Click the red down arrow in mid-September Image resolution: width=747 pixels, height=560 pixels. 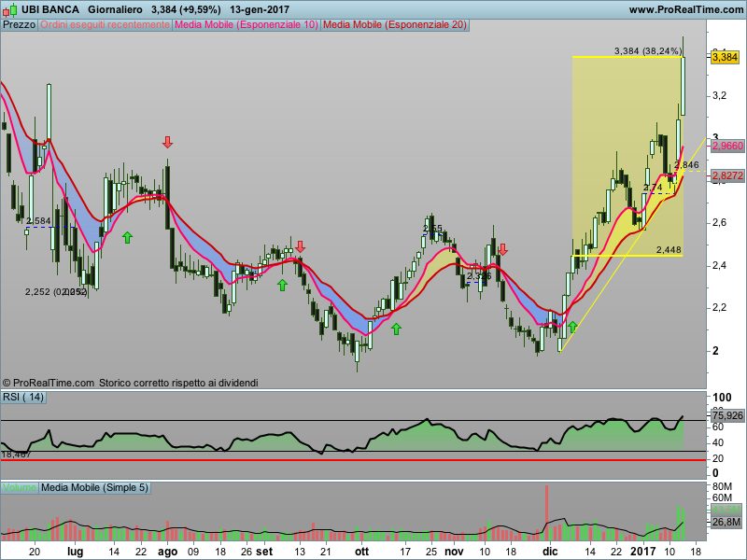(300, 246)
